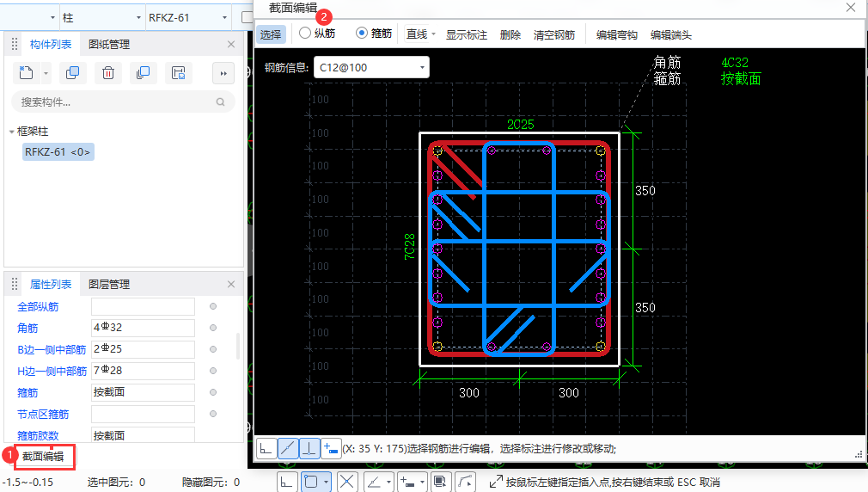Click the inter-layer copy icon
The width and height of the screenshot is (868, 492).
(143, 72)
